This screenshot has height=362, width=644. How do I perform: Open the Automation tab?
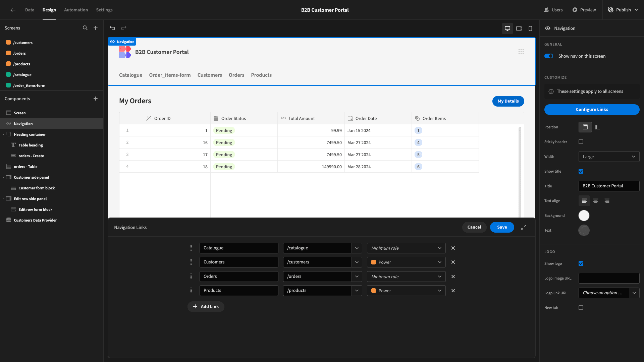(x=76, y=10)
